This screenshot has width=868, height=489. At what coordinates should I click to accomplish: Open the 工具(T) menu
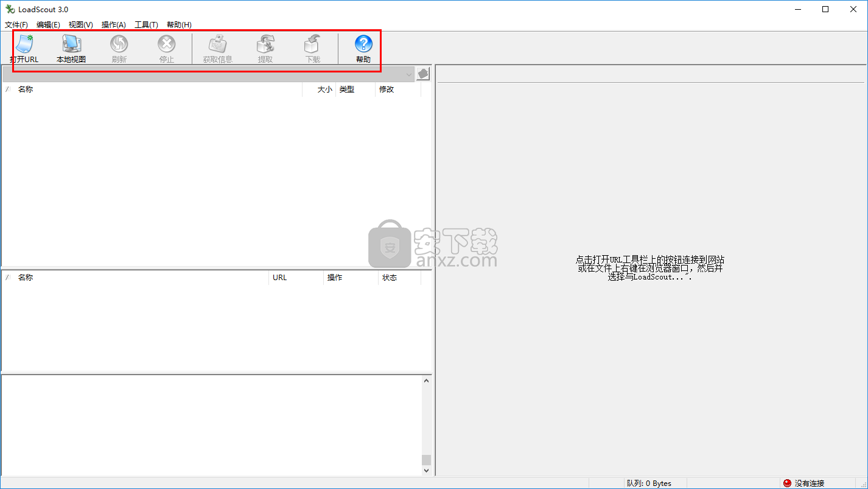(146, 25)
